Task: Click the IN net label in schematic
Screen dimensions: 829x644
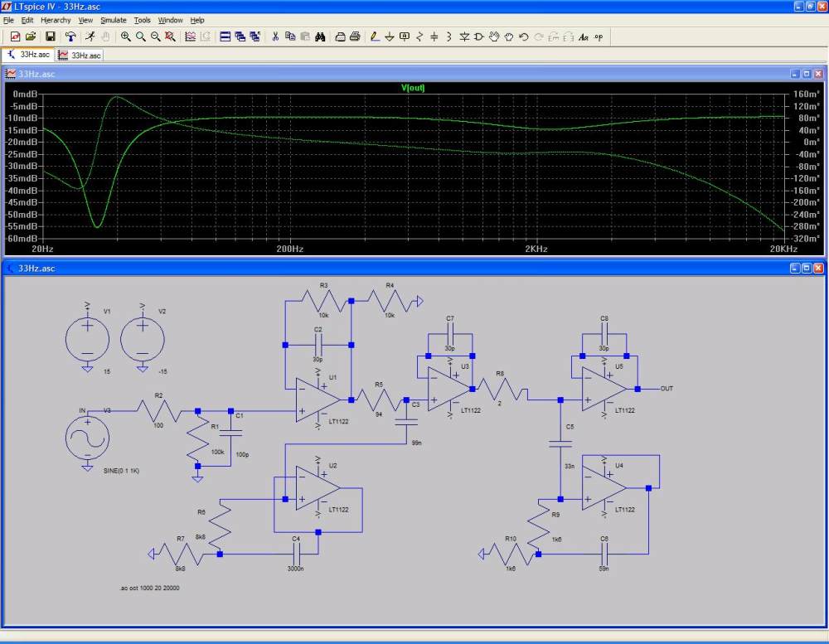Action: point(82,410)
